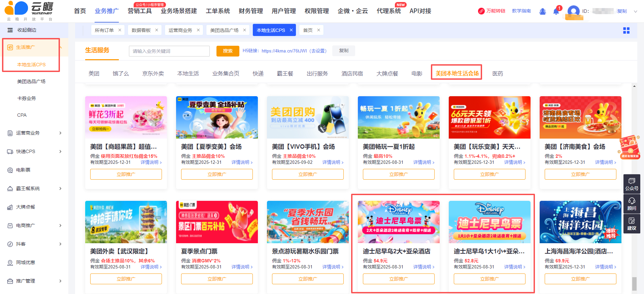This screenshot has height=294, width=644.
Task: Open the 卡券业务 sidebar item
Action: [x=27, y=98]
